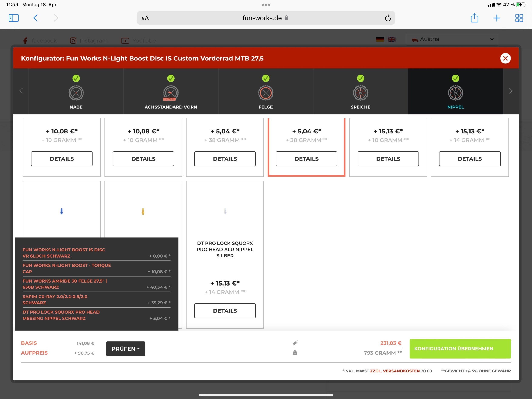This screenshot has width=532, height=399.
Task: Open DETAILS of the selected nipple card
Action: [x=306, y=159]
